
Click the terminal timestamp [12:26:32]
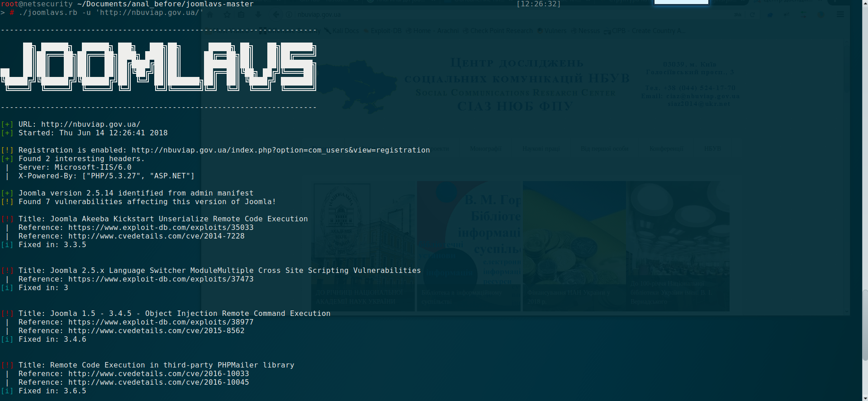tap(539, 4)
